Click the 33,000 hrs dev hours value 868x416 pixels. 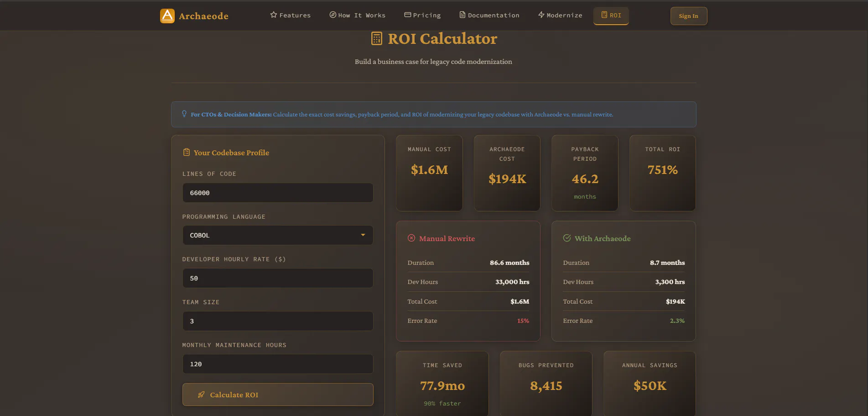pyautogui.click(x=512, y=282)
